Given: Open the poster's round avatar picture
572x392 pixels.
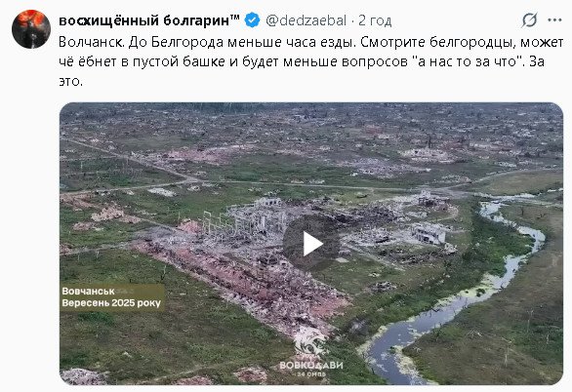Looking at the screenshot, I should click(31, 29).
